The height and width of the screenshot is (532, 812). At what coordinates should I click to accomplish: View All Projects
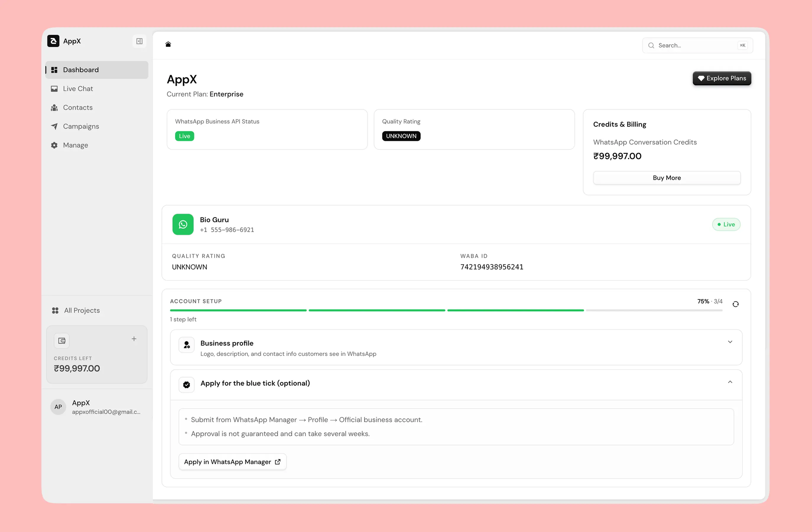(x=97, y=311)
